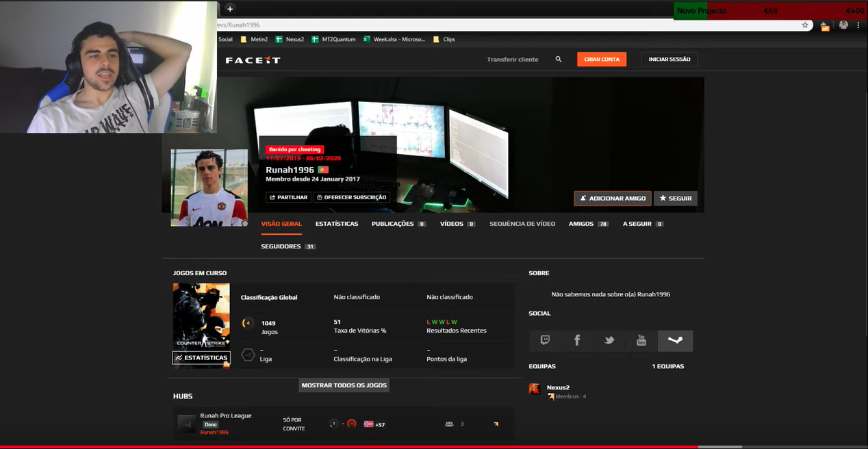Viewport: 868px width, 449px height.
Task: Click the video progress bar at the bottom
Action: click(x=434, y=447)
